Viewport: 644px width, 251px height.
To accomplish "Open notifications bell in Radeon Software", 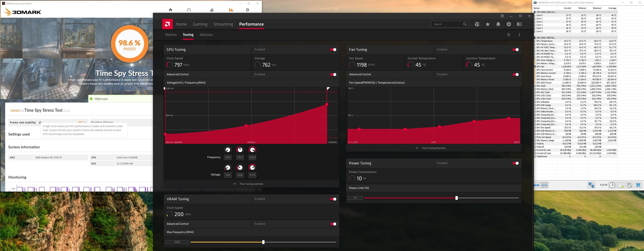I will [498, 24].
